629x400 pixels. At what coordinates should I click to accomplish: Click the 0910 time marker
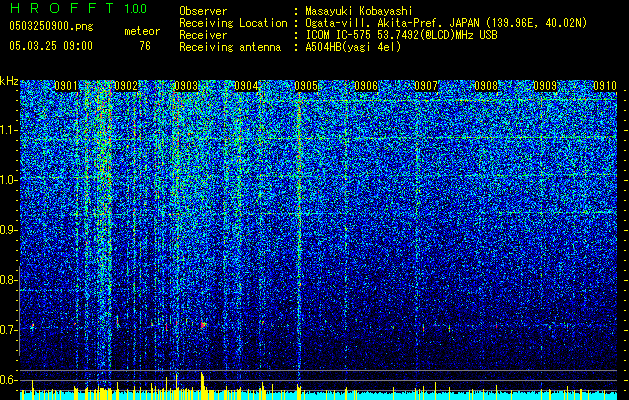(605, 86)
